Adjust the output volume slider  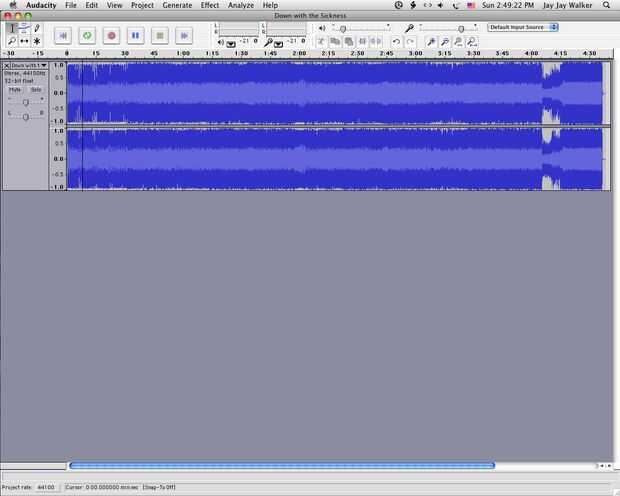361,28
